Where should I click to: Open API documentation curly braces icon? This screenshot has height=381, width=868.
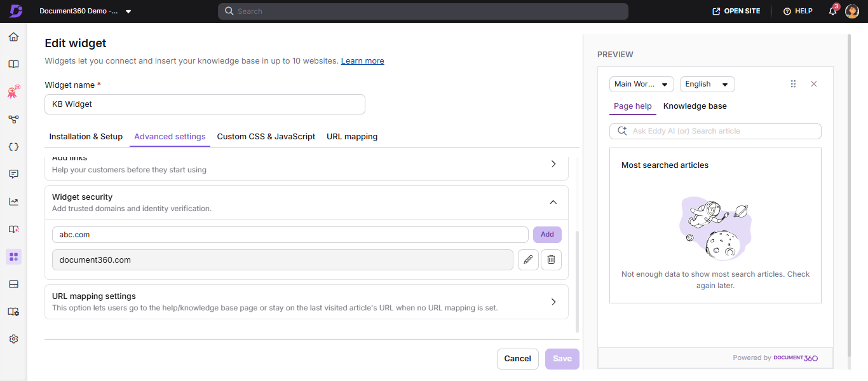point(13,146)
